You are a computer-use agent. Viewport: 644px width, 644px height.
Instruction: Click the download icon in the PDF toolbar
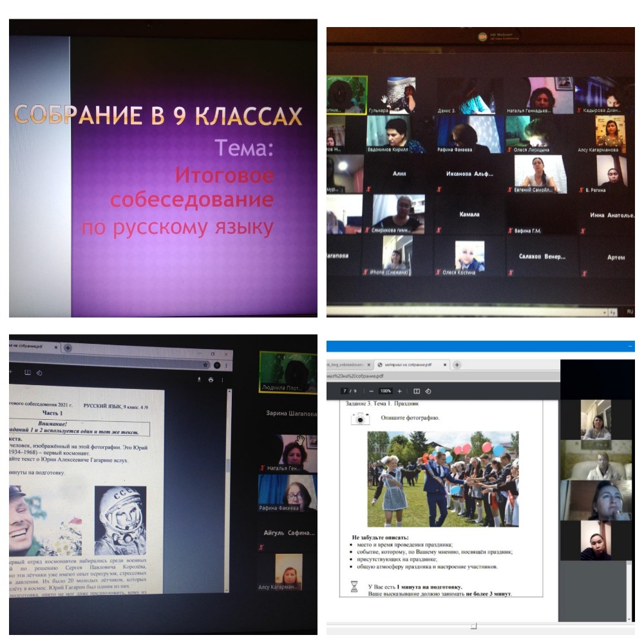tap(199, 380)
